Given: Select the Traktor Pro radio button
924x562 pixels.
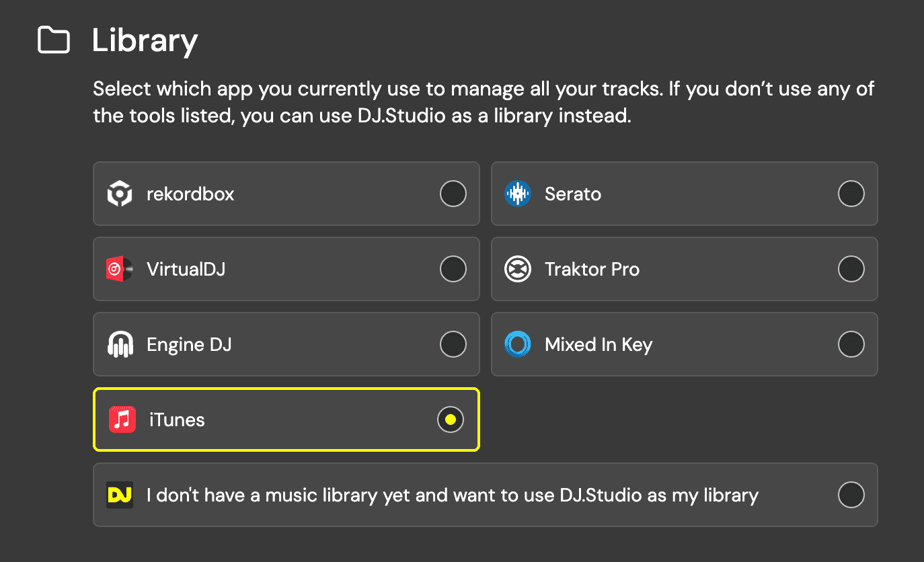Looking at the screenshot, I should [851, 269].
